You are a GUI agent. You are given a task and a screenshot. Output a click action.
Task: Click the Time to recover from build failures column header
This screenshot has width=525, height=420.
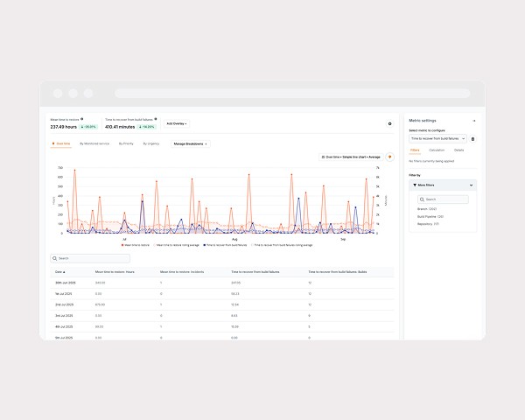click(x=255, y=272)
